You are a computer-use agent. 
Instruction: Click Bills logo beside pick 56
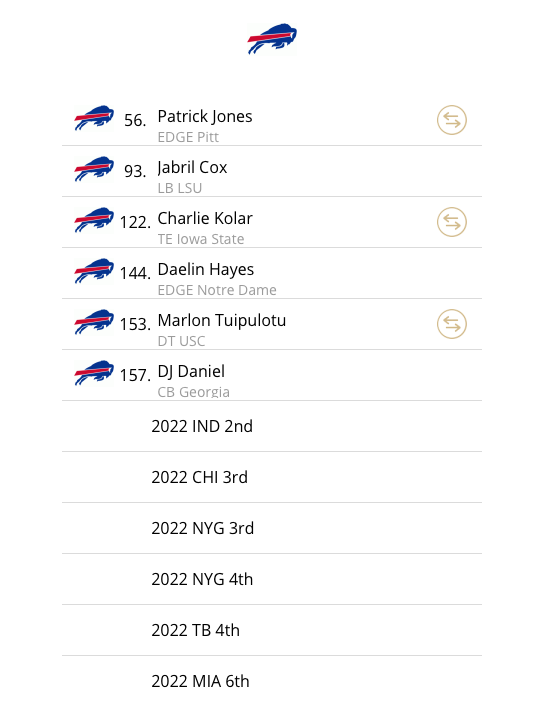94,118
